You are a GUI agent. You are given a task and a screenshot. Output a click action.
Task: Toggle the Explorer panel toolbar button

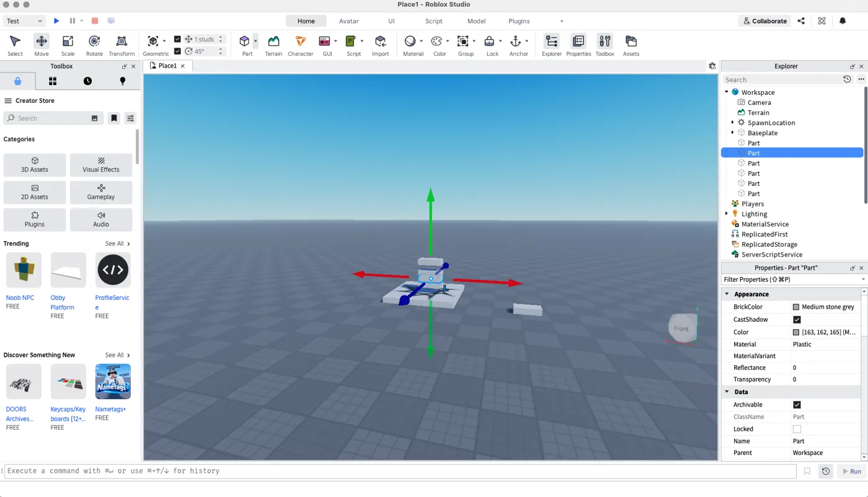pyautogui.click(x=551, y=45)
